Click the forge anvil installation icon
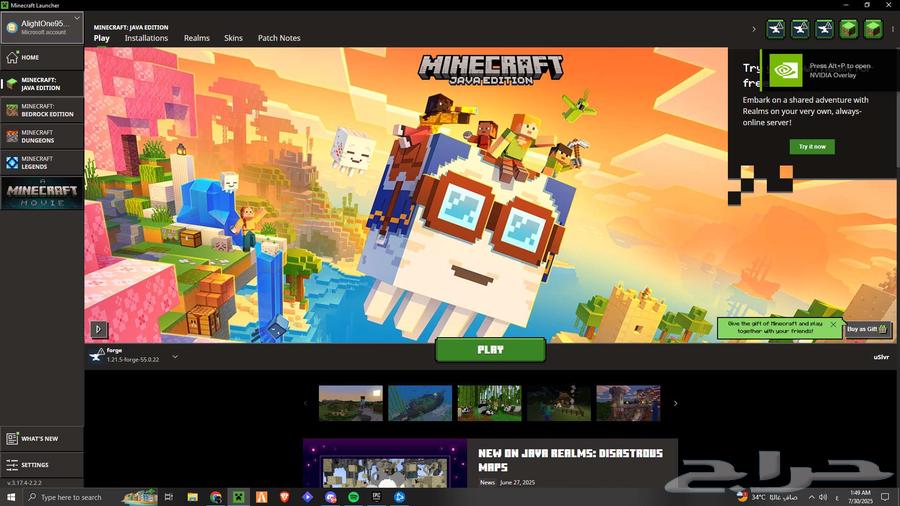 click(96, 355)
